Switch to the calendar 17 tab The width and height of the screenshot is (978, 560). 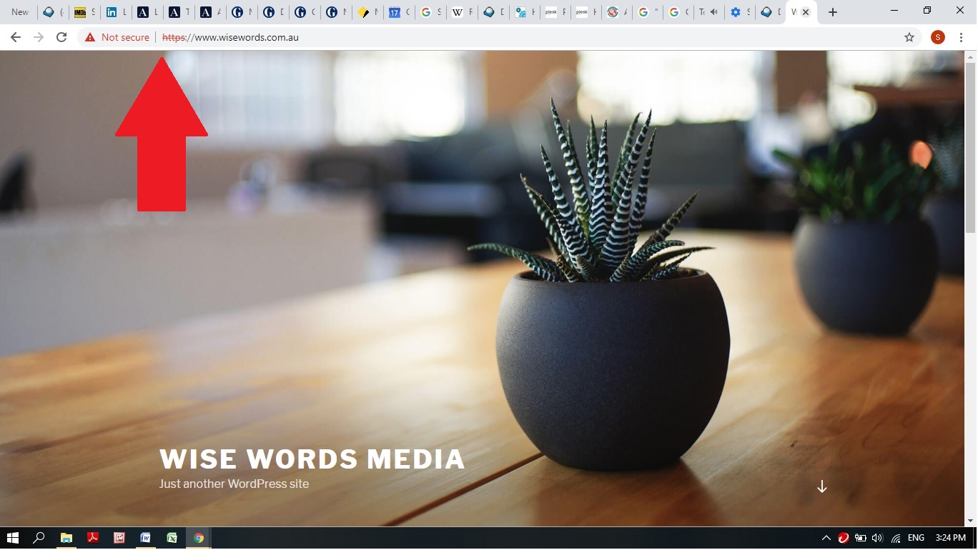(x=398, y=12)
